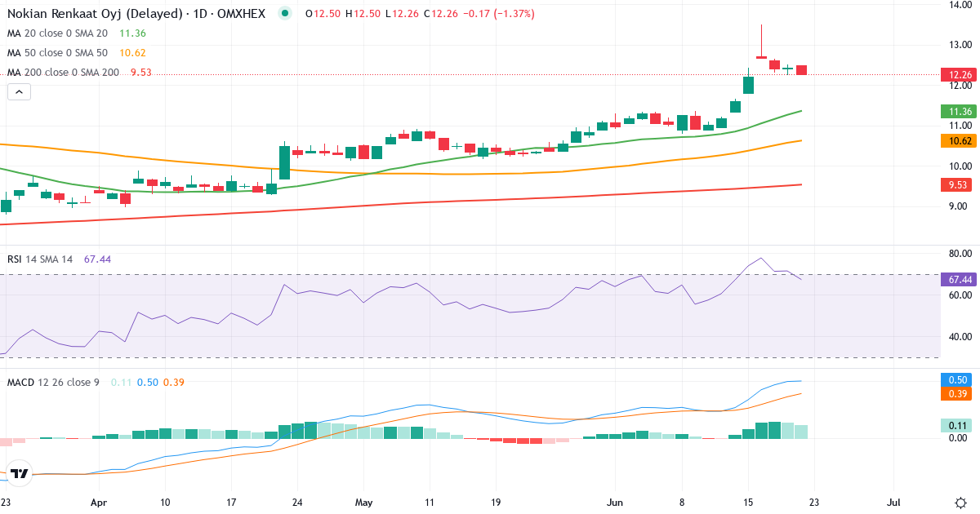
Task: Select the MA 50 close SMA indicator label
Action: (x=57, y=53)
